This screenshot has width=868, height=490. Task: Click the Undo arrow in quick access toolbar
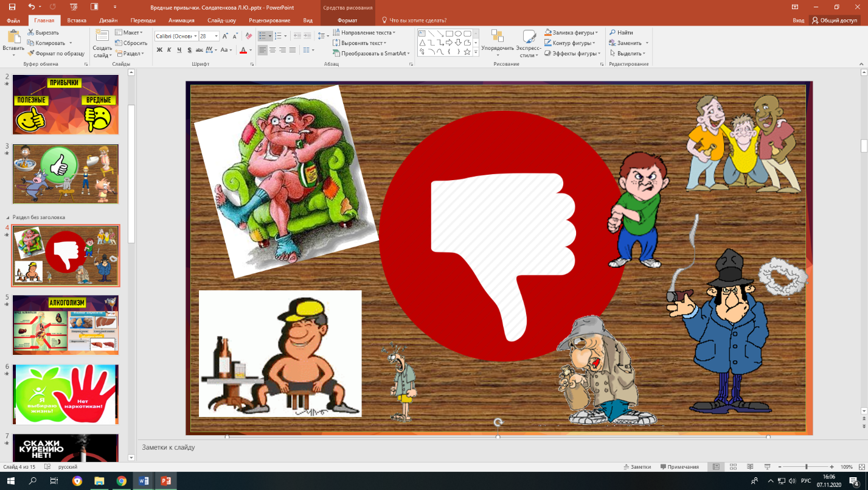[32, 7]
